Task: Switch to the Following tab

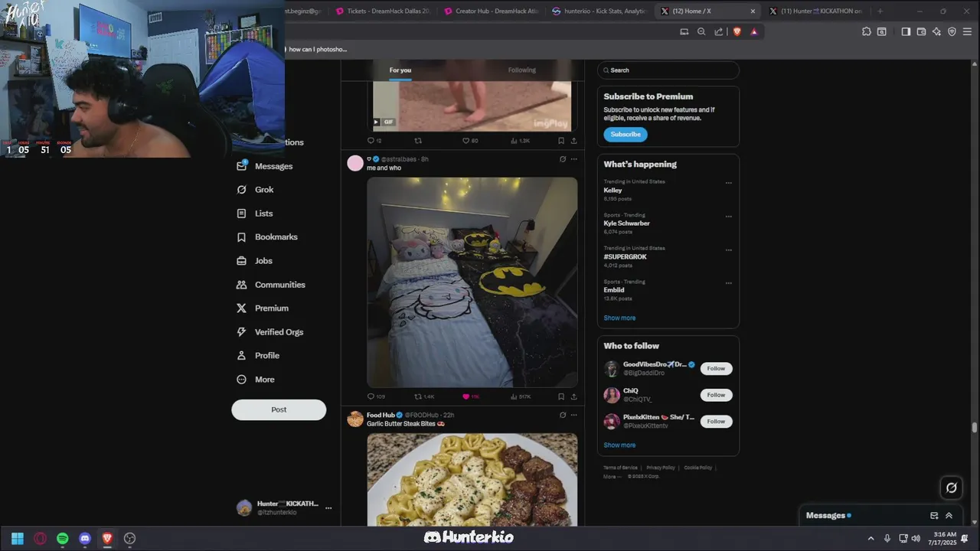Action: [522, 70]
